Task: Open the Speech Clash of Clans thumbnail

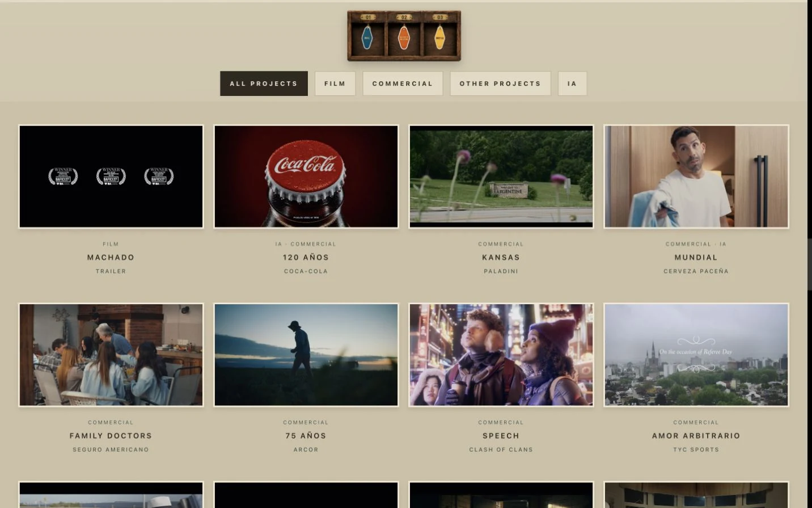Action: (501, 355)
